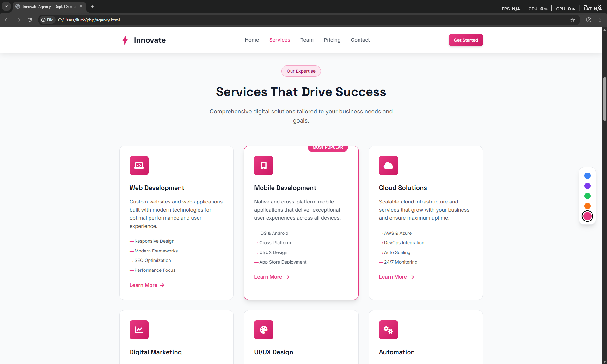Click the UI/UX Design palette icon
The image size is (607, 364).
263,330
